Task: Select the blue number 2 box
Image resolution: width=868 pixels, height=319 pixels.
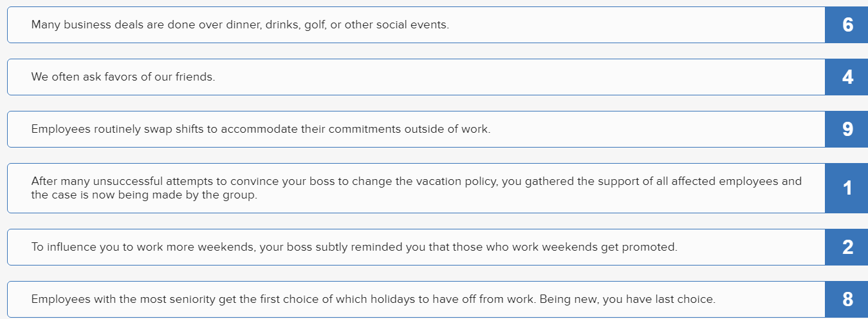Action: click(847, 247)
